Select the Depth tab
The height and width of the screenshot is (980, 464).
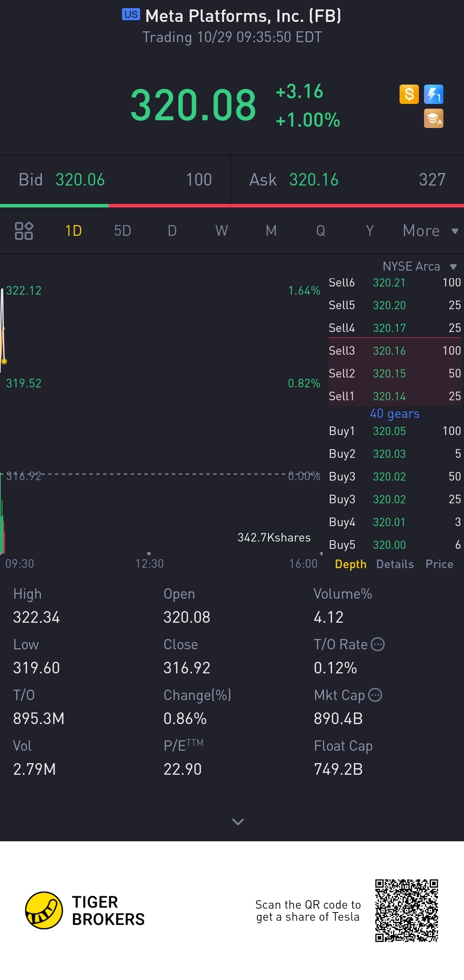pos(351,564)
